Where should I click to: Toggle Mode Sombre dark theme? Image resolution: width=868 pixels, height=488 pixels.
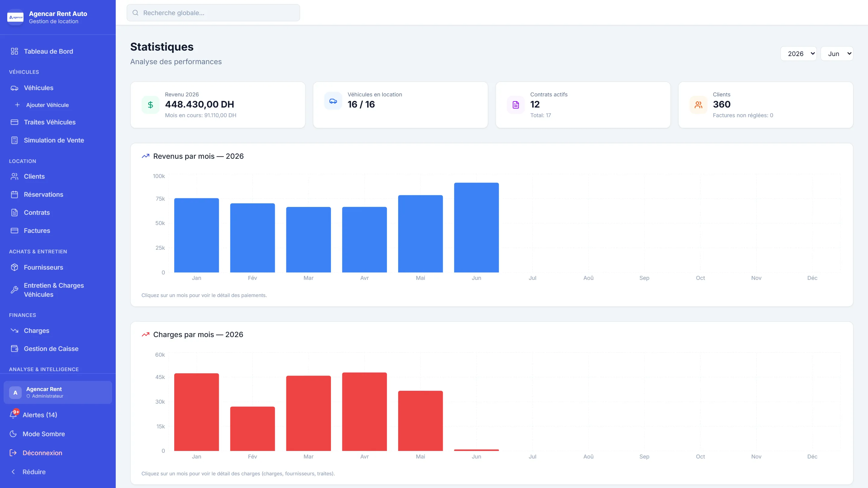pyautogui.click(x=58, y=434)
